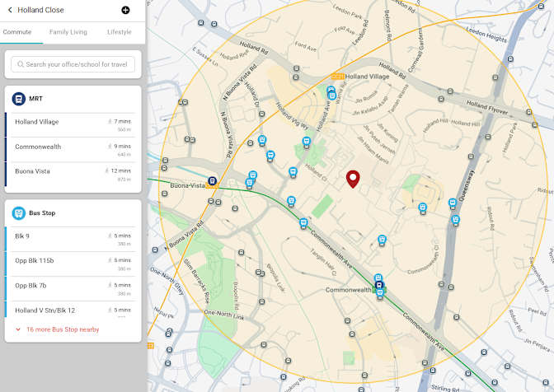Click bus marker on Commonwealth Ave near green field
Screen dimensions: 554x392
point(303,223)
